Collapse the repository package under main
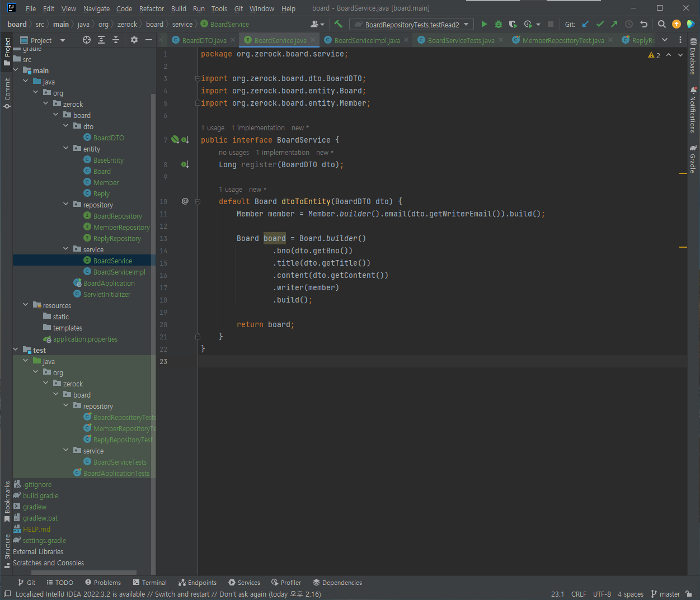 pyautogui.click(x=67, y=205)
